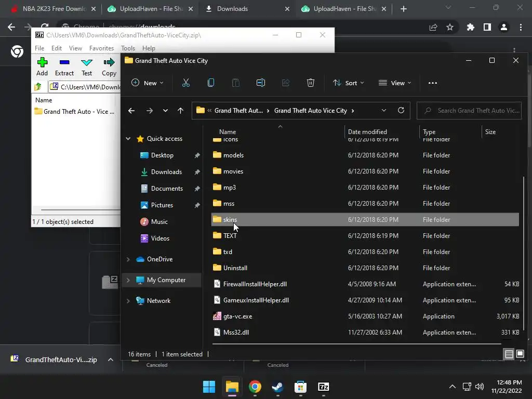Go up one folder level in Explorer
This screenshot has width=532, height=399.
click(x=180, y=111)
